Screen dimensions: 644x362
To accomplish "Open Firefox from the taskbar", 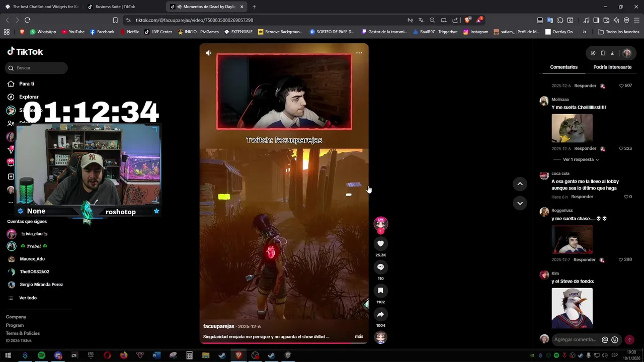I will (124, 355).
